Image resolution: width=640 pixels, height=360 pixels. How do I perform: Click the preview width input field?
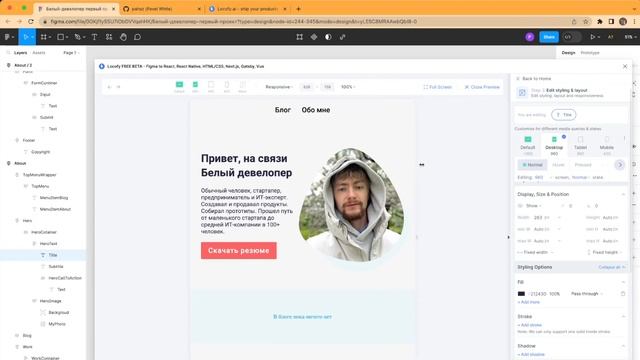(x=307, y=87)
